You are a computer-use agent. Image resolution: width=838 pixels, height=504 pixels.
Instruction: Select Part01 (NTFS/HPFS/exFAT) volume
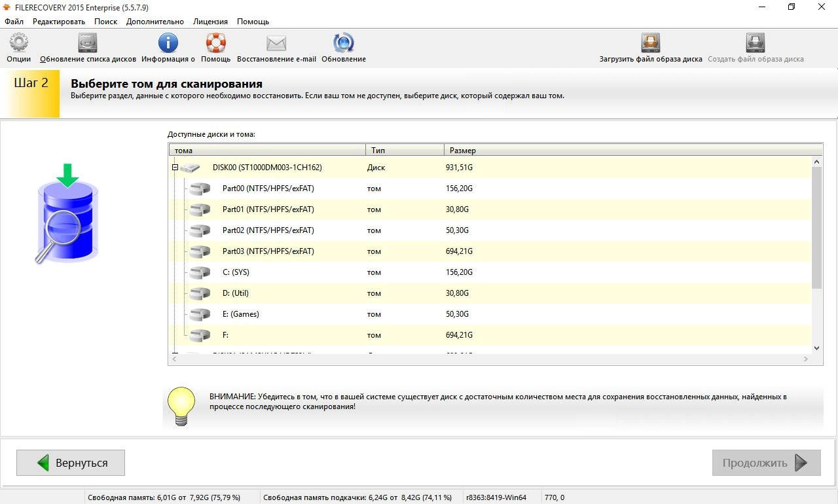click(490, 209)
